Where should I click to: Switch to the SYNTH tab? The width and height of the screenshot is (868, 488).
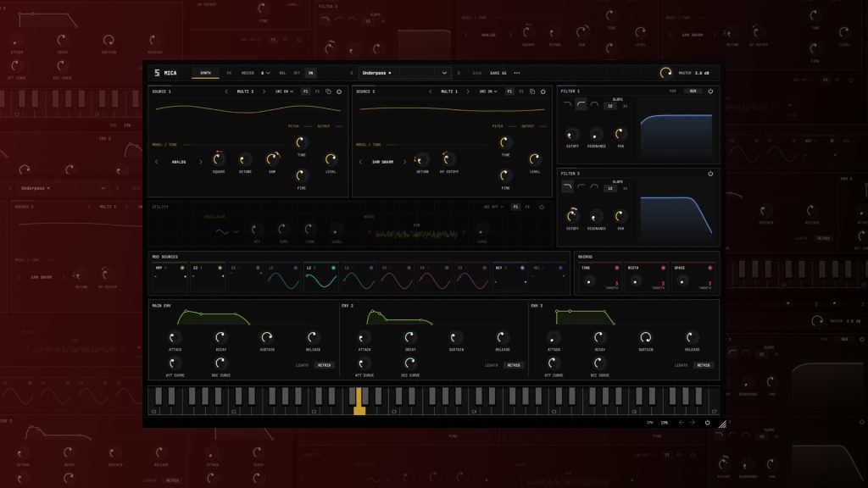[x=205, y=73]
